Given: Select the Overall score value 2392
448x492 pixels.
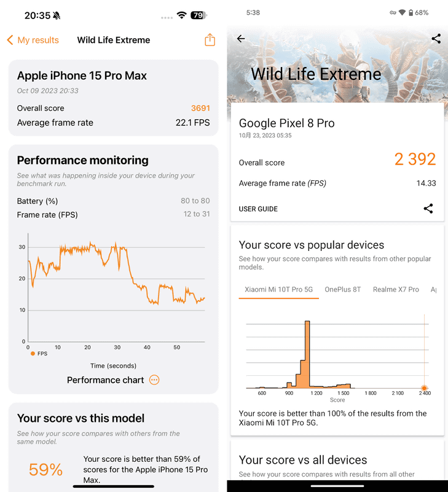Looking at the screenshot, I should tap(415, 159).
